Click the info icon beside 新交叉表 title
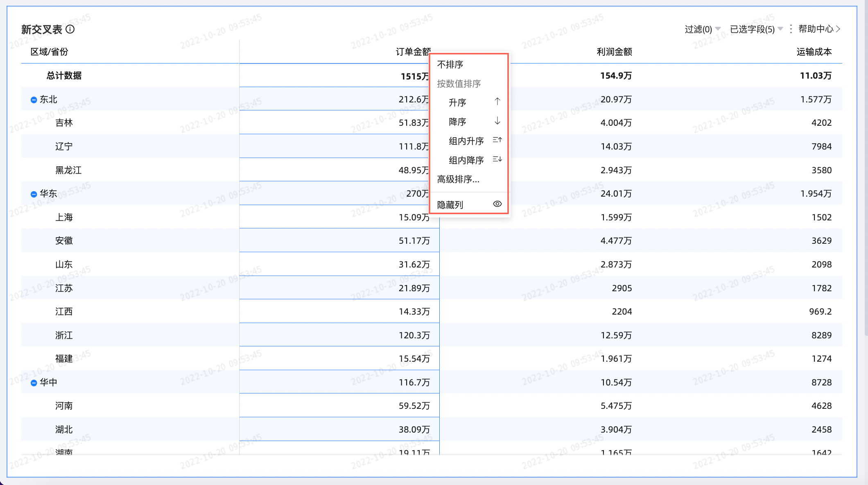Viewport: 868px width, 485px height. [x=70, y=29]
